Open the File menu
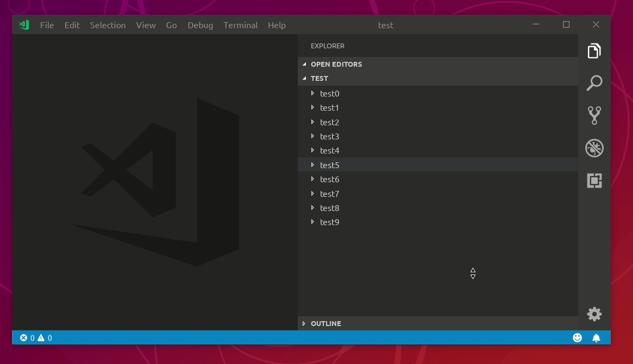This screenshot has width=633, height=364. point(47,25)
